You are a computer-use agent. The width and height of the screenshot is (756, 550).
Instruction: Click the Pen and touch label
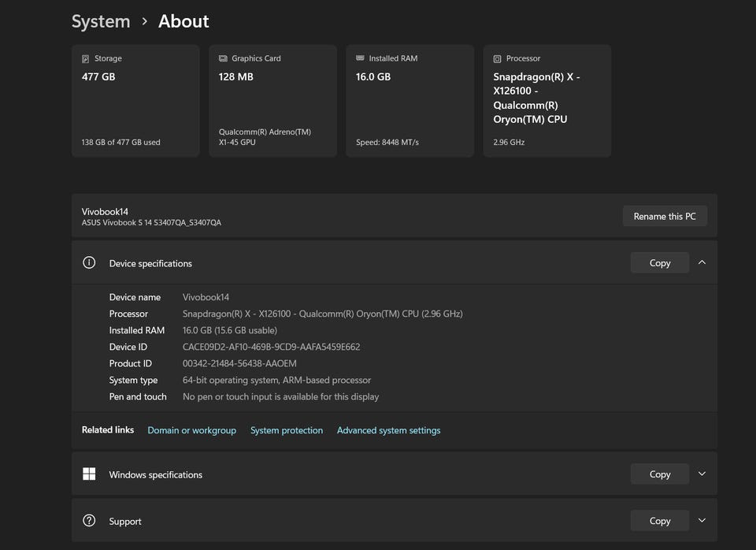coord(138,396)
